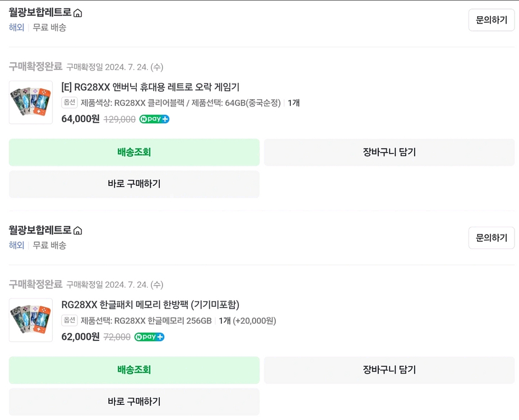
Task: Click home icon beside second 월광보합레트로 store name
Action: [78, 231]
